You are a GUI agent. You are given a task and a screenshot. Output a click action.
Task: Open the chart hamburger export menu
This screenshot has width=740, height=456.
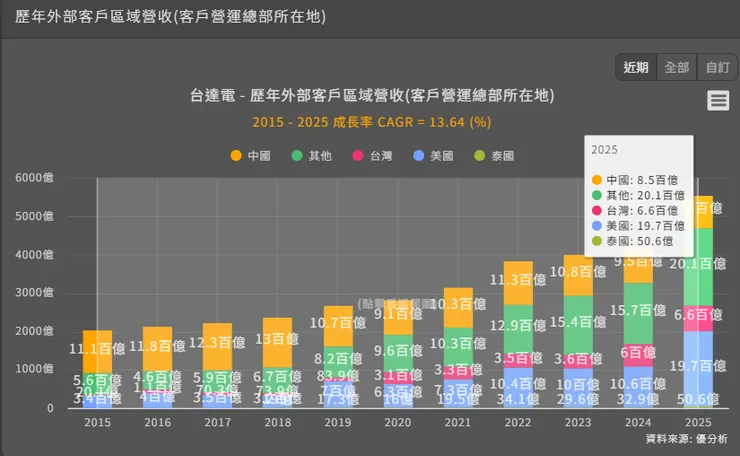(718, 101)
